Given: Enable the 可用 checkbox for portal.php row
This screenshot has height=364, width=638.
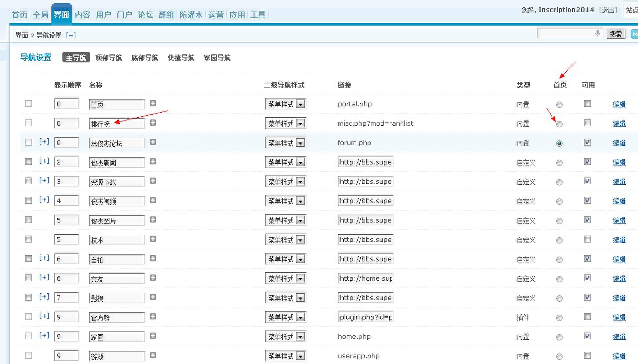Looking at the screenshot, I should tap(587, 103).
